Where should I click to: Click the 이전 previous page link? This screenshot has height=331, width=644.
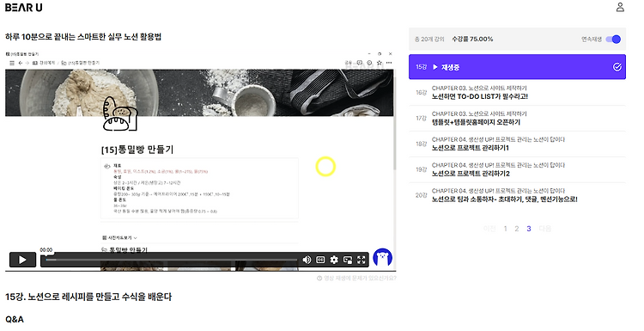pyautogui.click(x=489, y=229)
